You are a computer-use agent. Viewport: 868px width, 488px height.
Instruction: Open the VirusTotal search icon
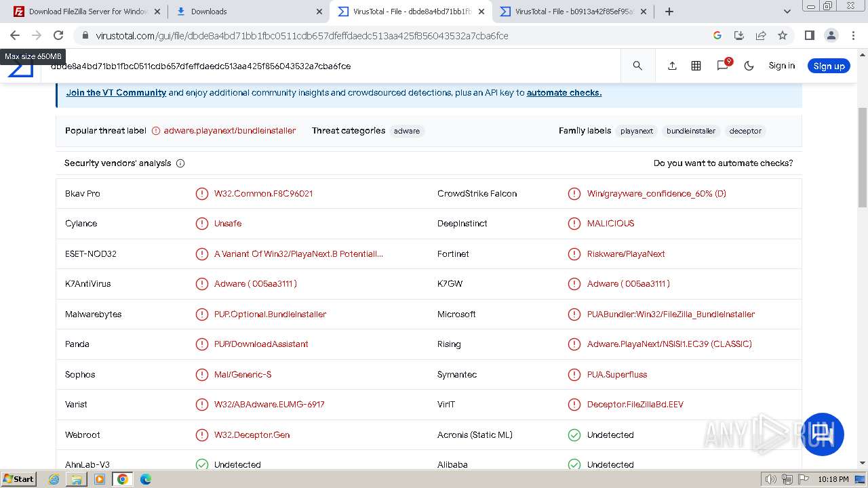point(637,66)
